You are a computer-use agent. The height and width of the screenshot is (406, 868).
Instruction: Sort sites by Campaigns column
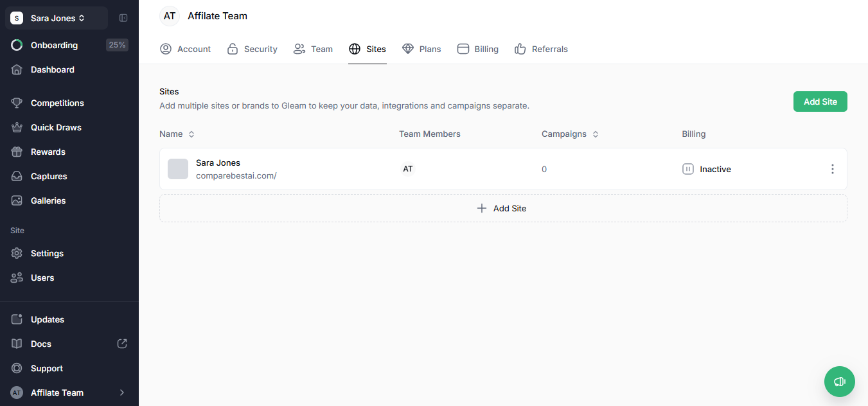[571, 134]
